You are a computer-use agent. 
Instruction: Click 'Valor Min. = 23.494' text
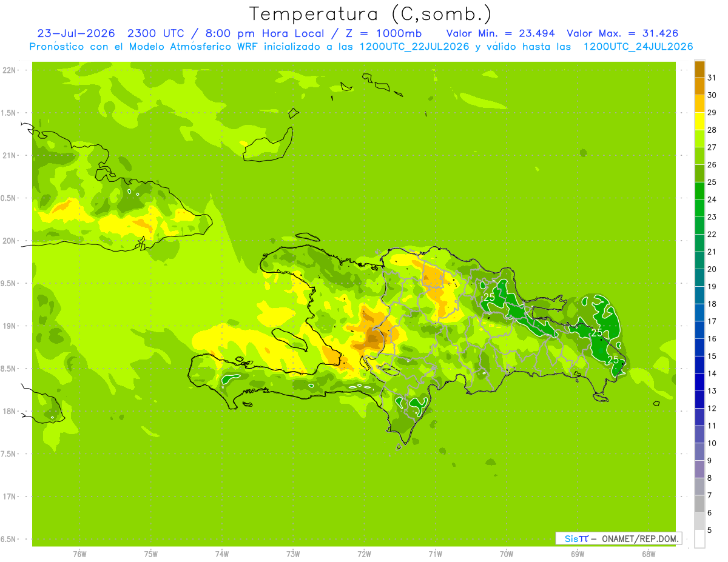[500, 33]
